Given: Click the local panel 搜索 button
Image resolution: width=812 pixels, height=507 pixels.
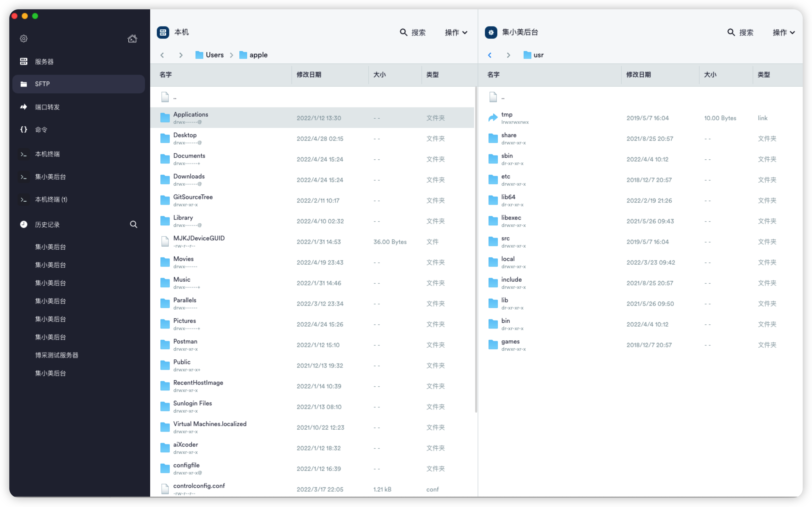Looking at the screenshot, I should pos(412,32).
